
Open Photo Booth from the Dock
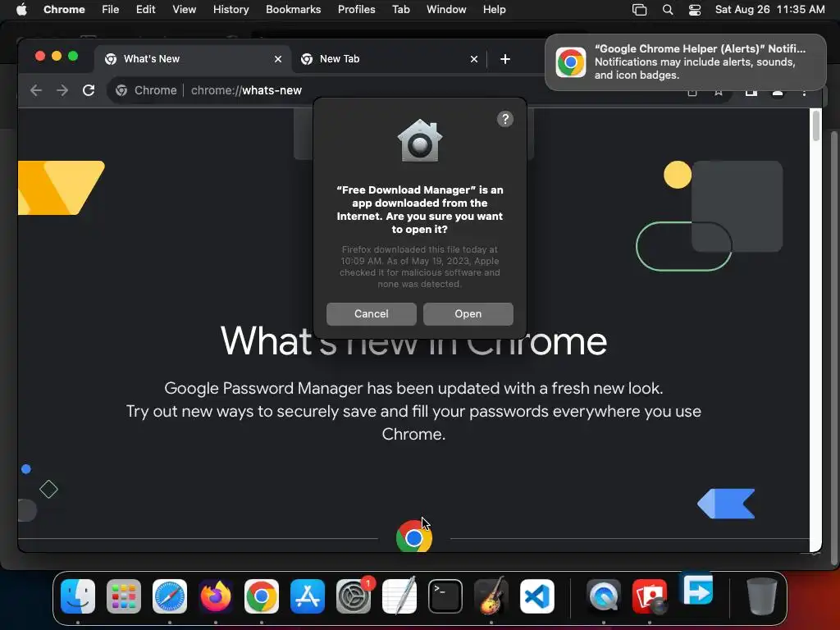point(650,596)
